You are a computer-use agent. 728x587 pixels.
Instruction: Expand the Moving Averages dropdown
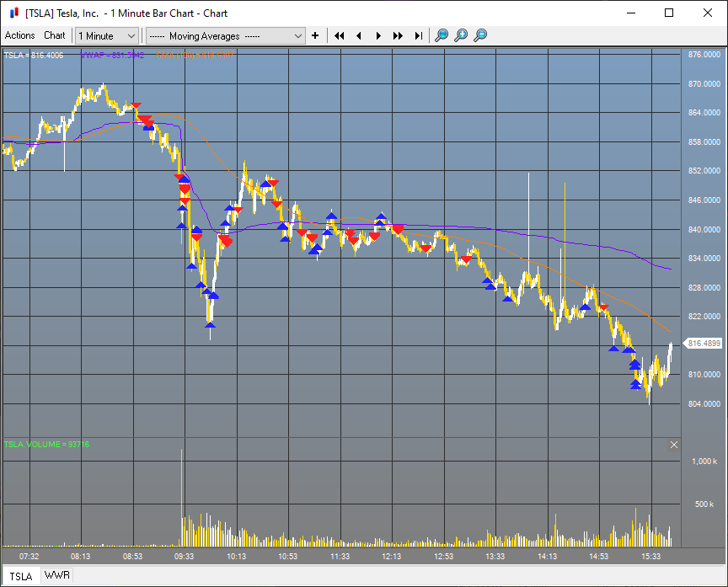click(225, 35)
